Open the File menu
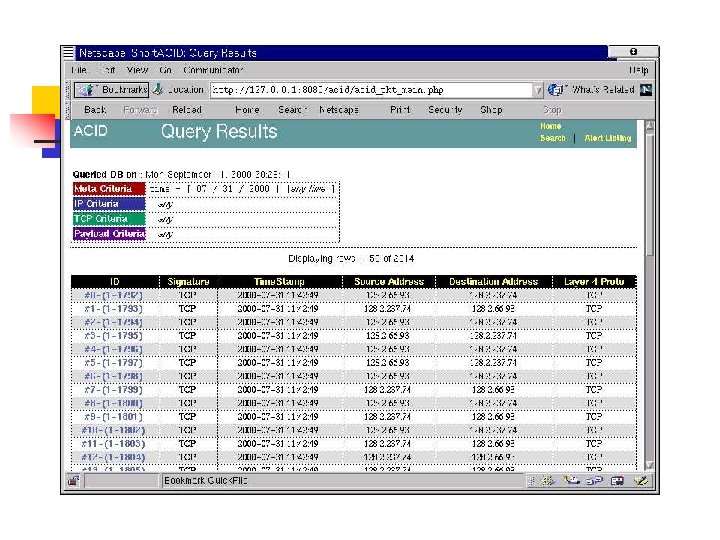The width and height of the screenshot is (720, 540). [x=79, y=70]
